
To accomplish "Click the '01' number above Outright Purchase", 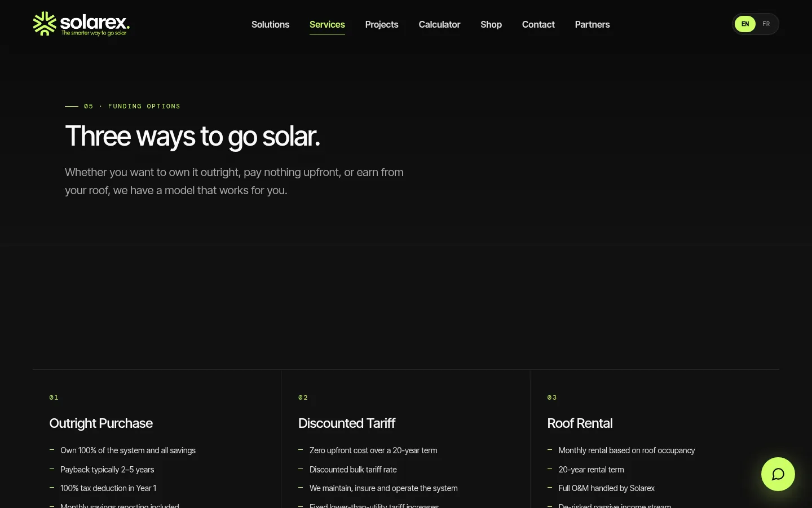I will [x=54, y=397].
